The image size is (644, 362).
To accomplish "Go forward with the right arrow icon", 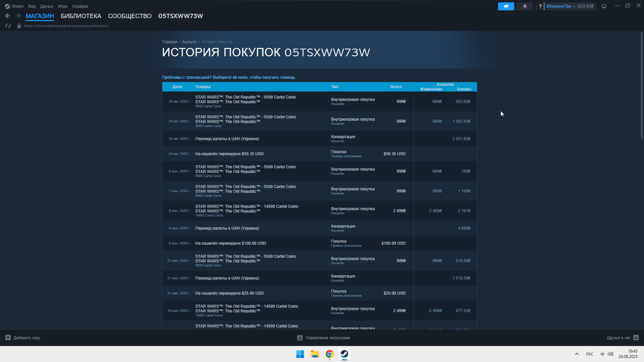I will click(x=18, y=16).
